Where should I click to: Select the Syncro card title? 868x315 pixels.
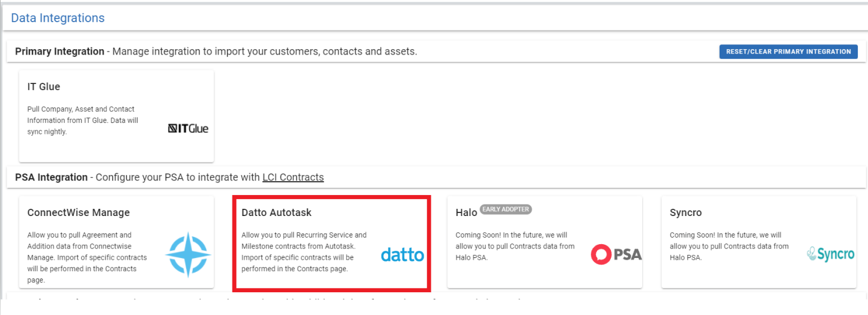click(x=685, y=212)
